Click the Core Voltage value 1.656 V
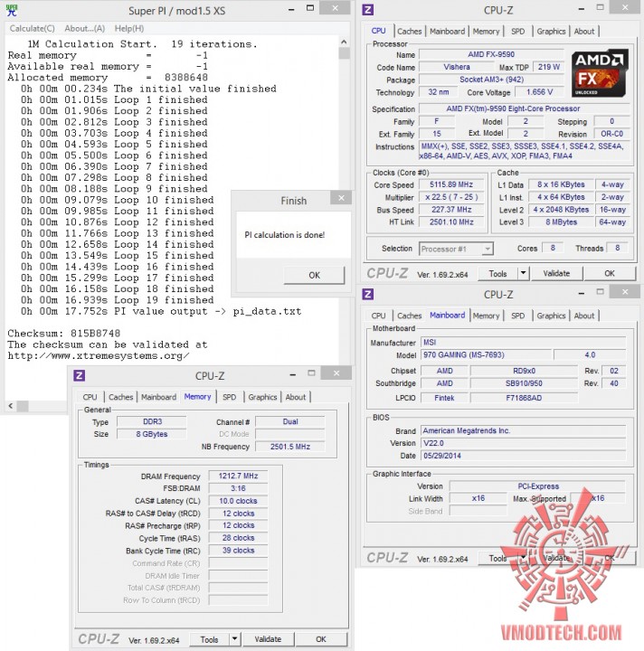The width and height of the screenshot is (644, 651). (539, 91)
